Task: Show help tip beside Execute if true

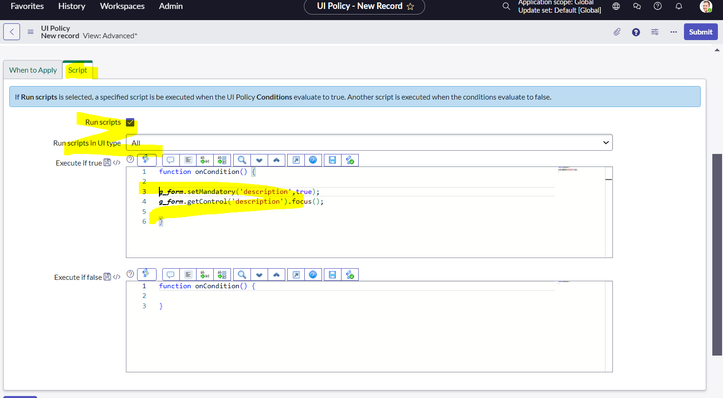Action: (130, 159)
